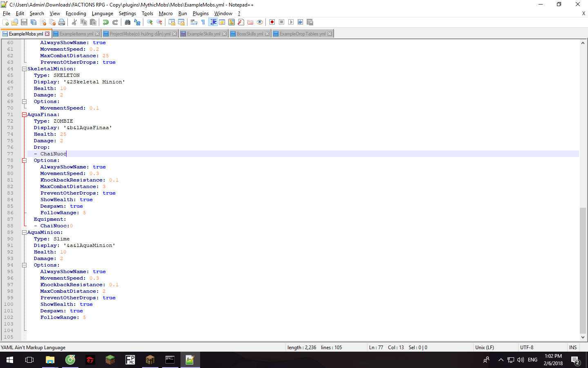
Task: Collapse the SkeletalMinion fold marker
Action: coord(24,69)
